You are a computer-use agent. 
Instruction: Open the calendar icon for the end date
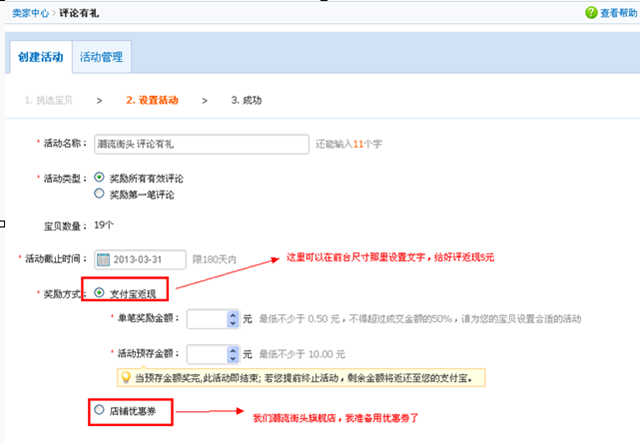103,259
